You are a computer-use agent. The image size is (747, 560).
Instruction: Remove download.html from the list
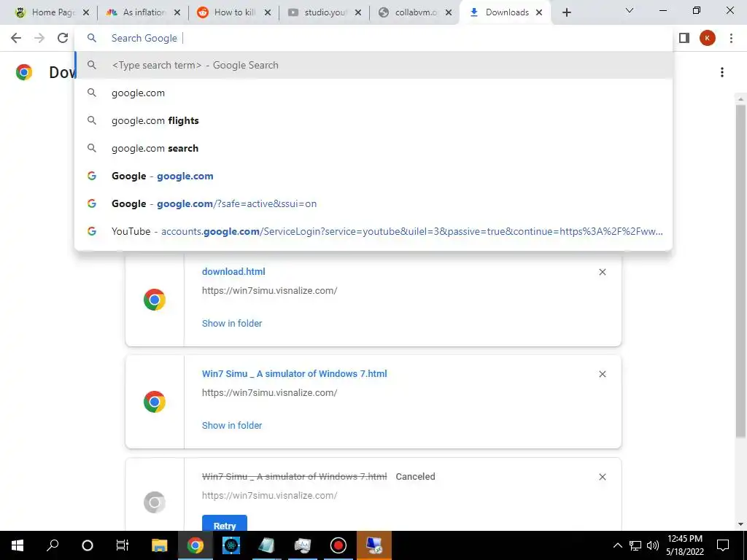602,272
